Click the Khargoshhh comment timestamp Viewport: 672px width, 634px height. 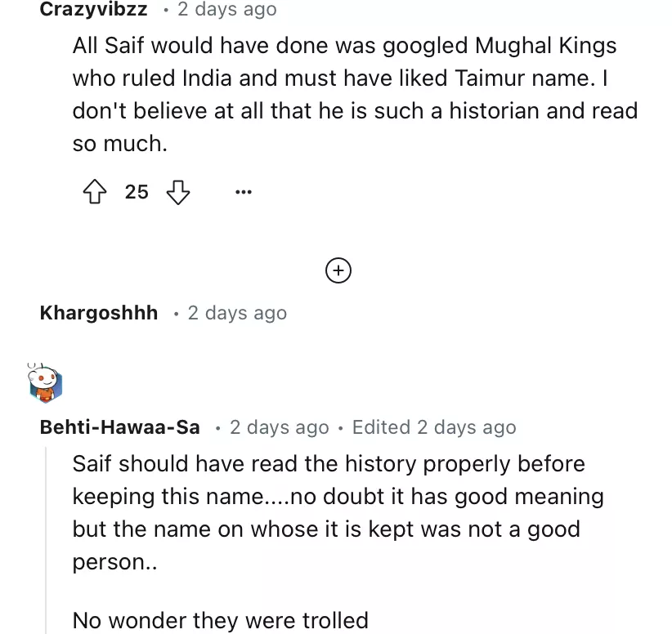pos(237,313)
